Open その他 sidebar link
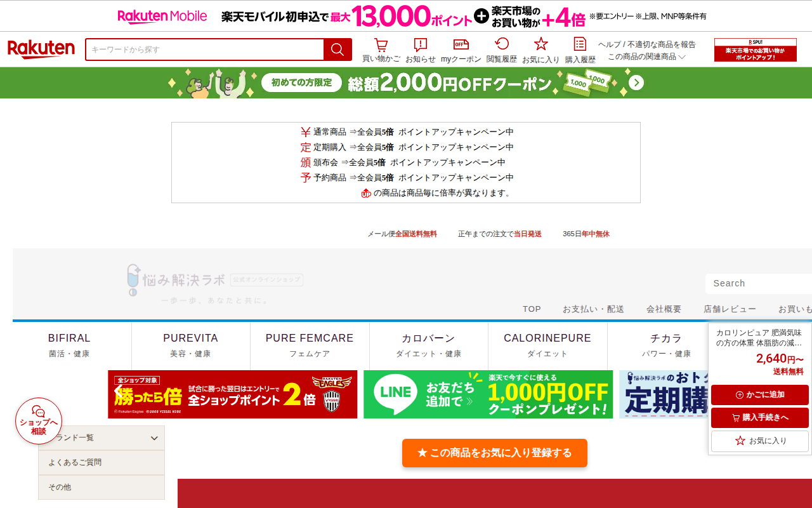812x508 pixels. pyautogui.click(x=101, y=487)
